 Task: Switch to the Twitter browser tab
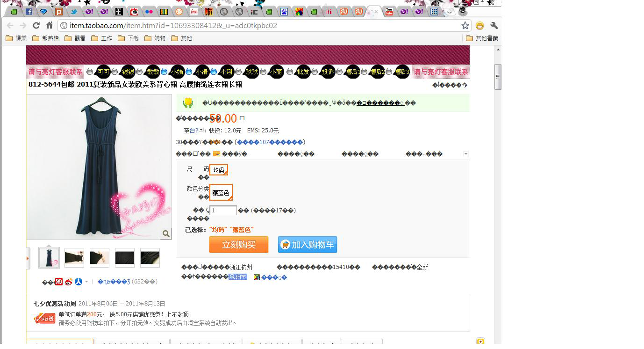coord(74,12)
